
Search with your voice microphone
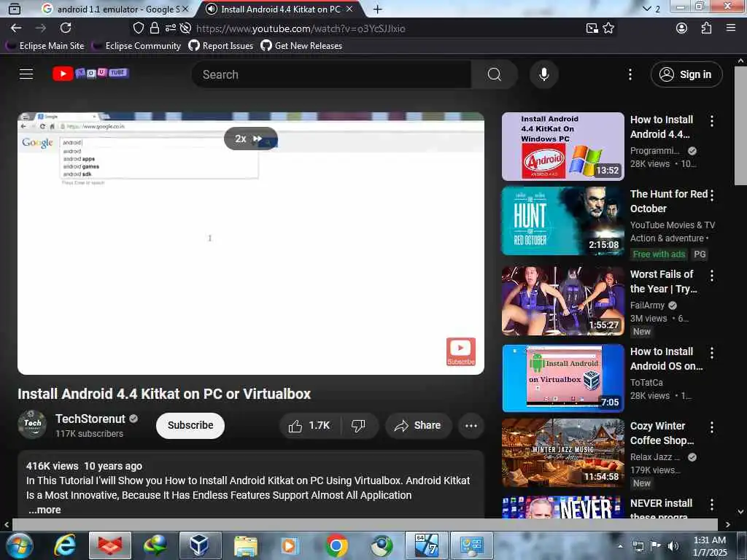[543, 74]
